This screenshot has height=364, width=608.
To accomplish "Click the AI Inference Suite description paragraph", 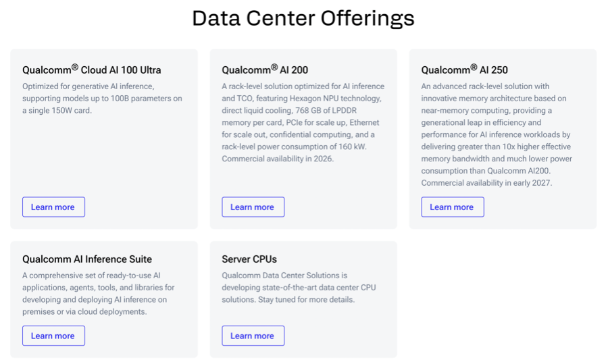I will [99, 294].
